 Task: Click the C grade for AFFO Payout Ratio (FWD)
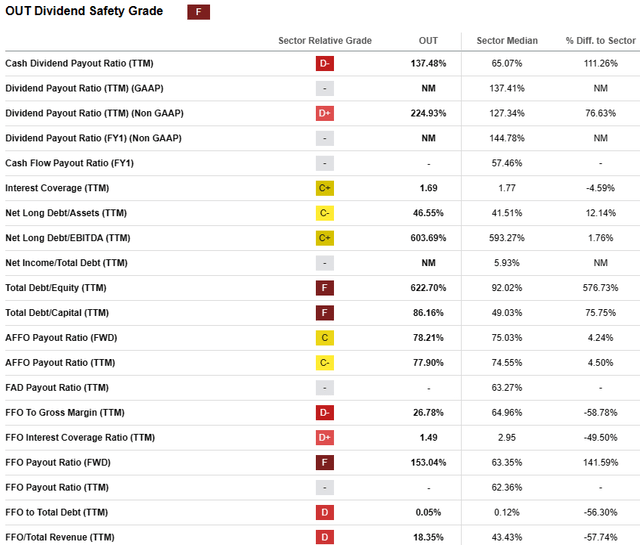(x=324, y=338)
